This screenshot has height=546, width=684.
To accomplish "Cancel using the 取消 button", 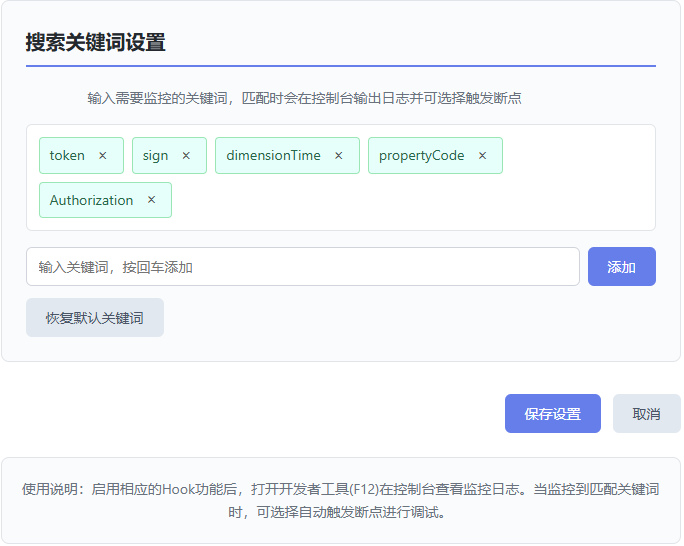I will 646,414.
